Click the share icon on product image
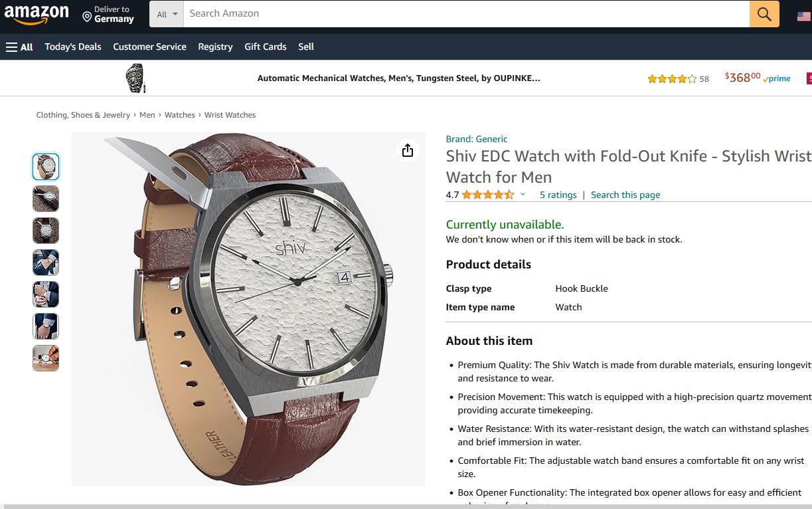The image size is (812, 509). (408, 151)
